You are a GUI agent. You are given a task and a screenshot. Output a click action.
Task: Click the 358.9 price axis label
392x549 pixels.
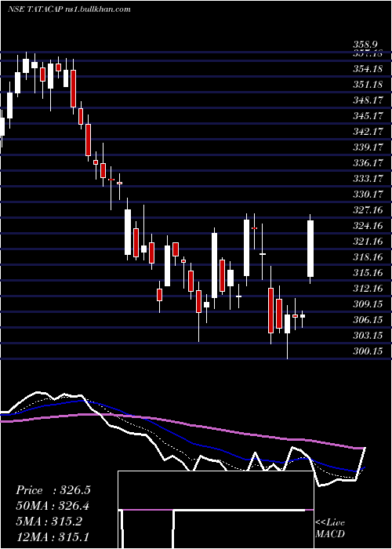(365, 45)
